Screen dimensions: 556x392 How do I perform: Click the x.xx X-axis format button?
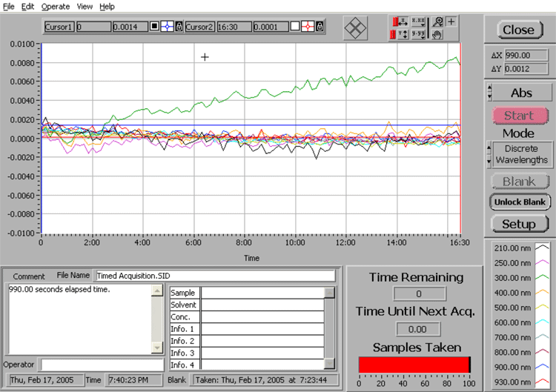(417, 21)
